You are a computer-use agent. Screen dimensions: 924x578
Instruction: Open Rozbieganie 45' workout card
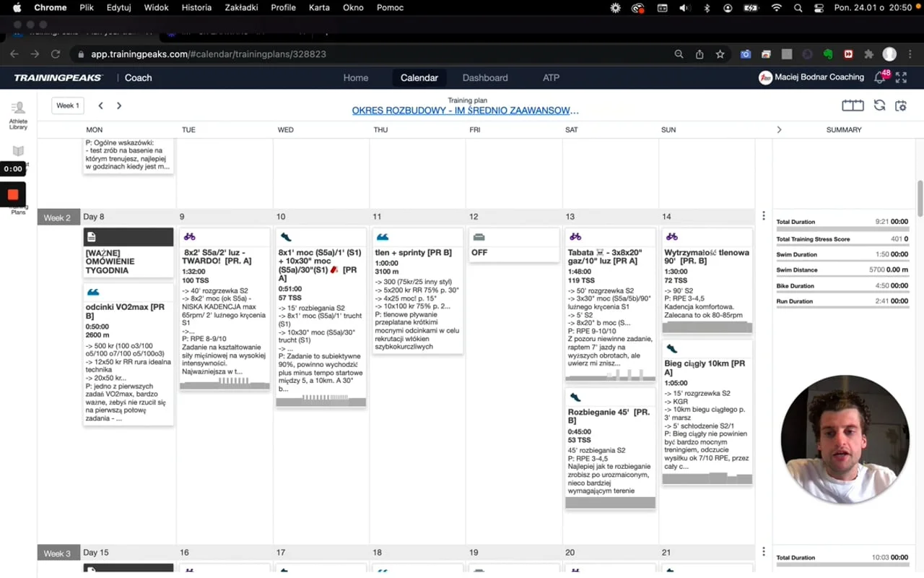[x=610, y=448]
